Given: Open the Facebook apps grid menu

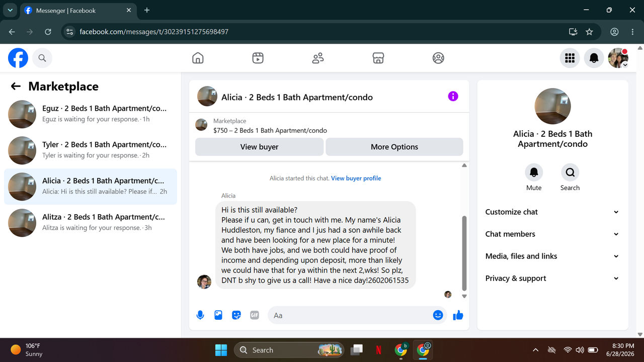Looking at the screenshot, I should coord(570,58).
